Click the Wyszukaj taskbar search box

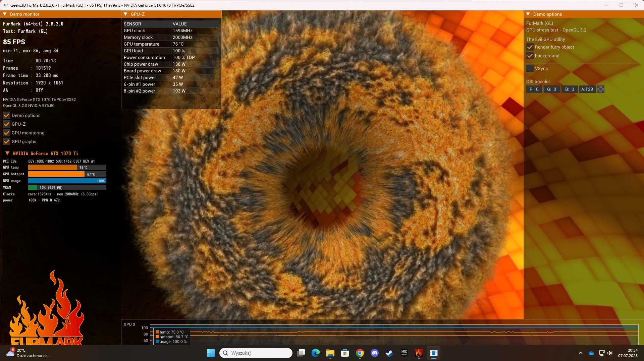(256, 353)
